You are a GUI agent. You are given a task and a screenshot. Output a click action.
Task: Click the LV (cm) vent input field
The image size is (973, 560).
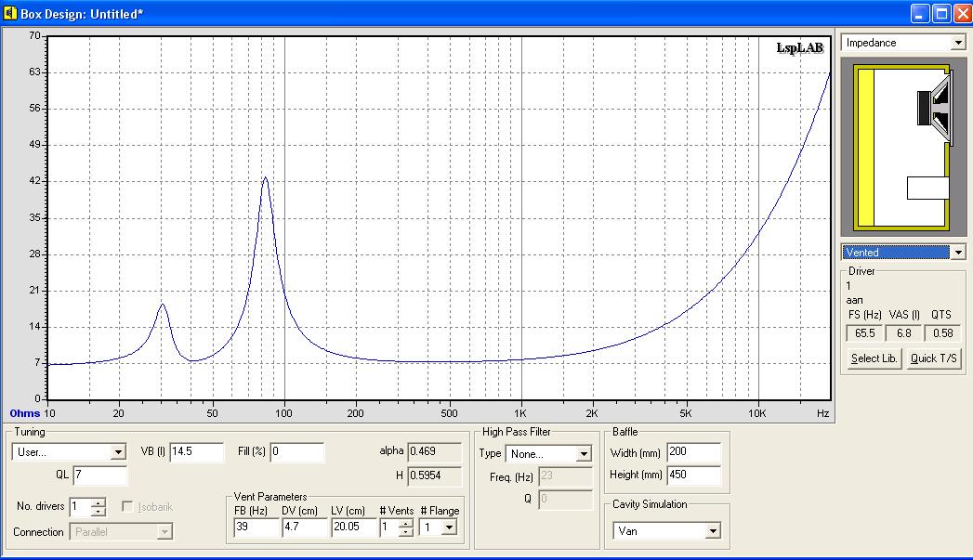[353, 527]
